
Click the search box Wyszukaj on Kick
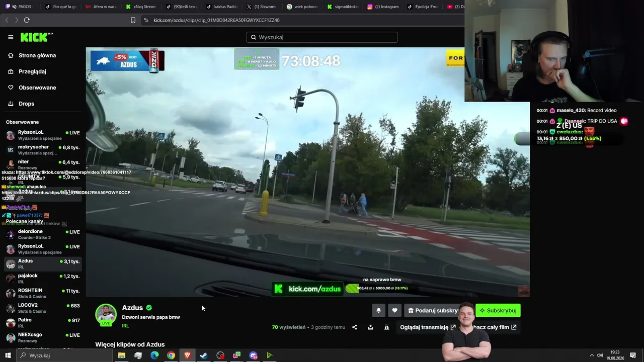click(x=322, y=37)
